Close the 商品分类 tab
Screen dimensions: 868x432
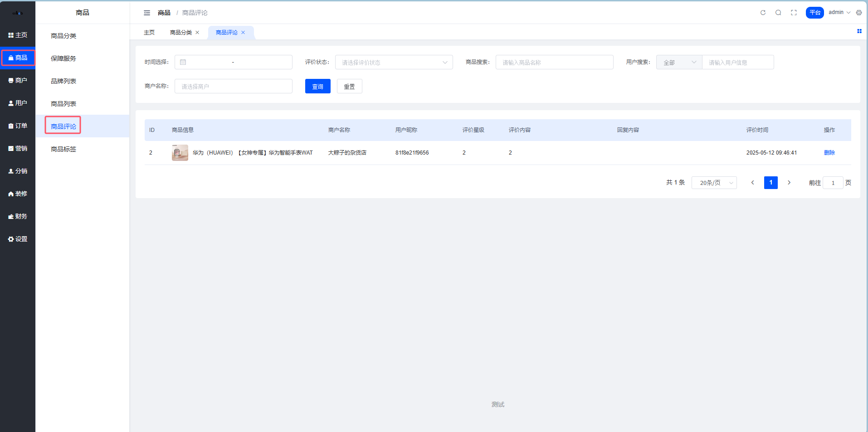(197, 33)
